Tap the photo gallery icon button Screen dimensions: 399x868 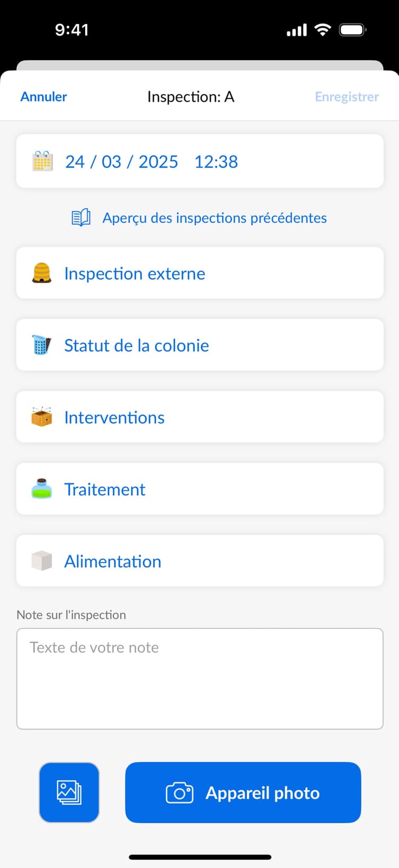(69, 792)
